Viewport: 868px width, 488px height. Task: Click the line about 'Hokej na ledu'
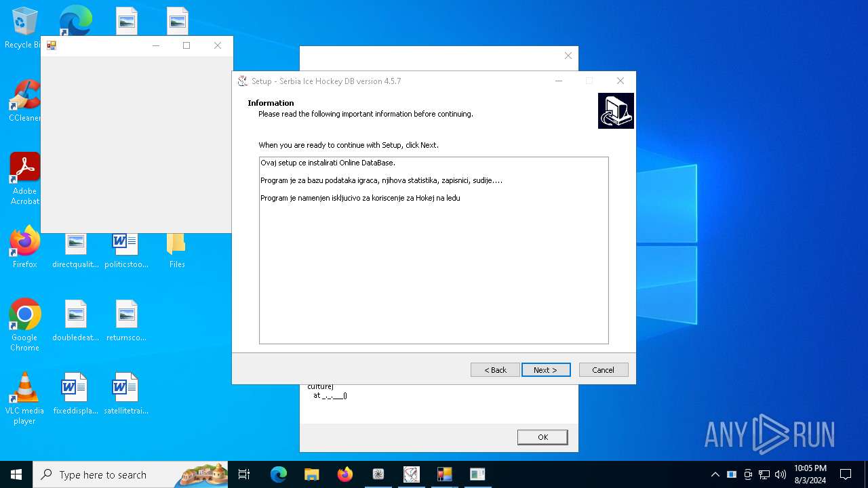360,198
